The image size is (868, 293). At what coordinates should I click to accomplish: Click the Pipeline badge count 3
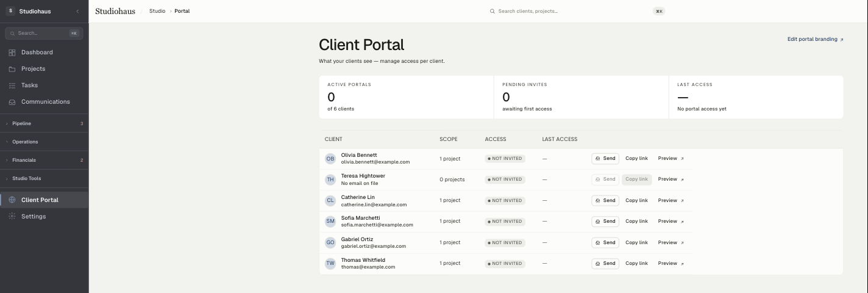coord(82,123)
